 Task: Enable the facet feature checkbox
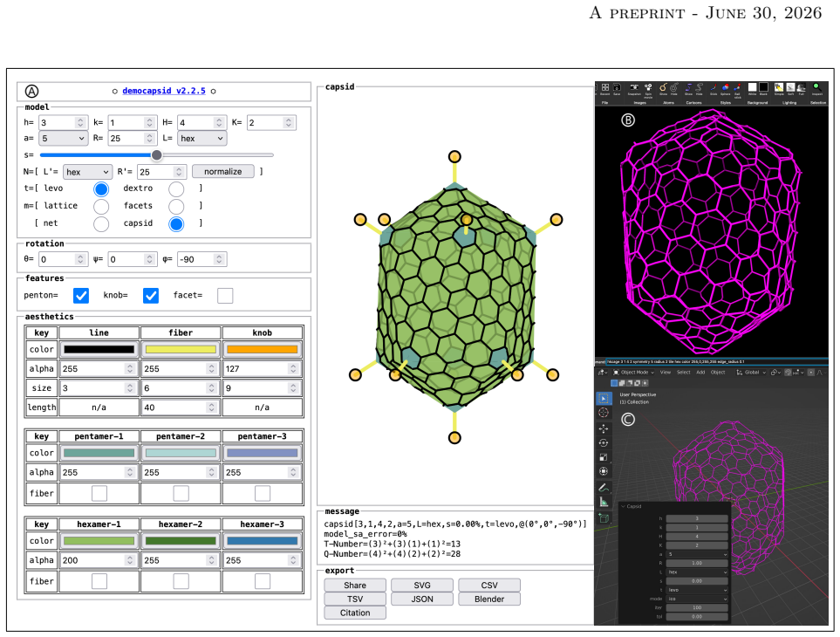[225, 295]
